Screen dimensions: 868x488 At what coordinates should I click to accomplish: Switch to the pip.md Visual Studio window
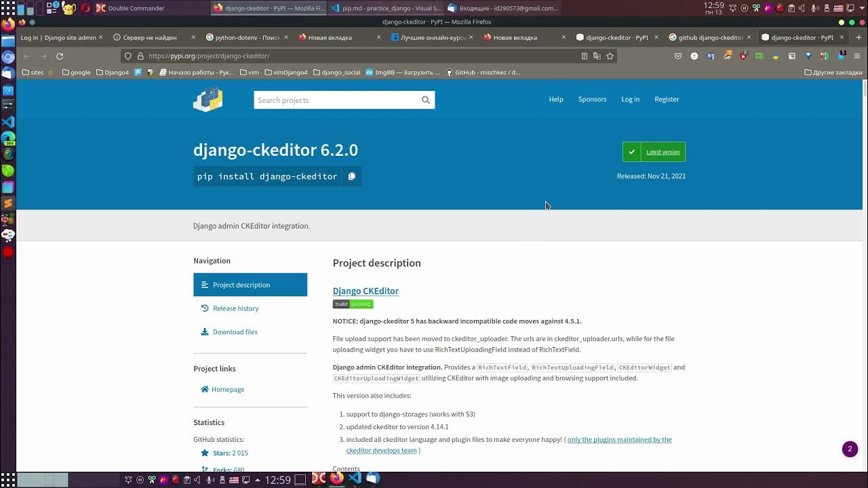385,8
